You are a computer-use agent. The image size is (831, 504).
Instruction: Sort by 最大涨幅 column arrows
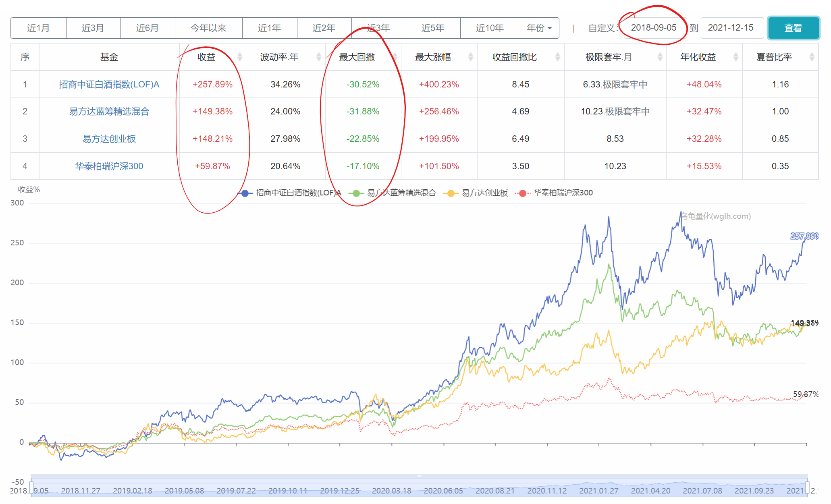470,57
